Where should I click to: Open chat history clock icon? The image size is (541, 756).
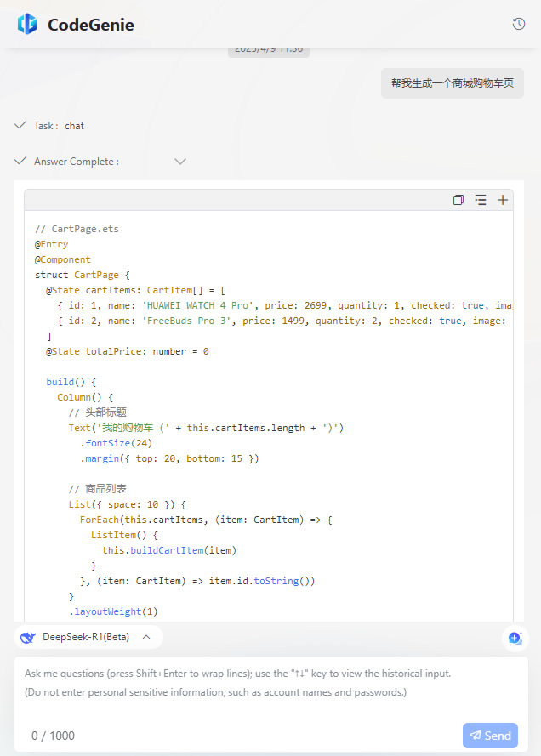pyautogui.click(x=518, y=24)
